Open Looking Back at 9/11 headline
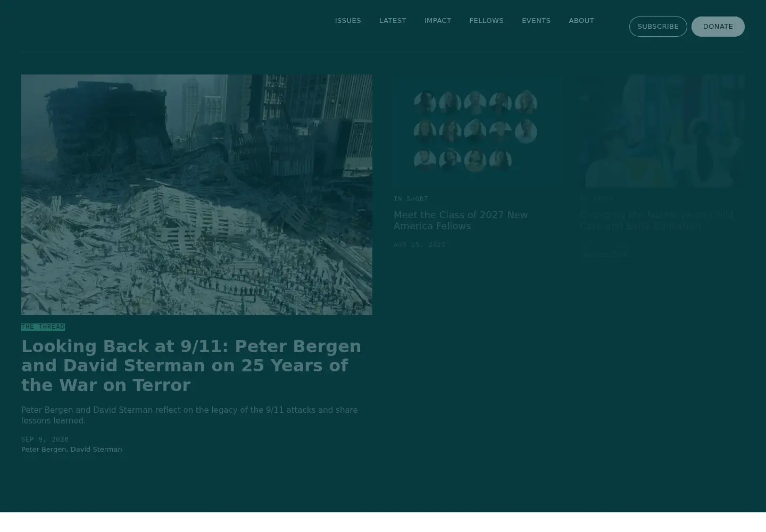 point(191,365)
